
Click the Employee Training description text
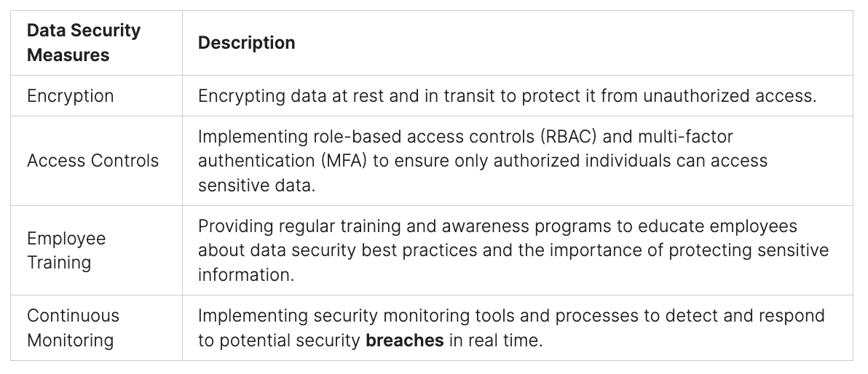(x=513, y=250)
